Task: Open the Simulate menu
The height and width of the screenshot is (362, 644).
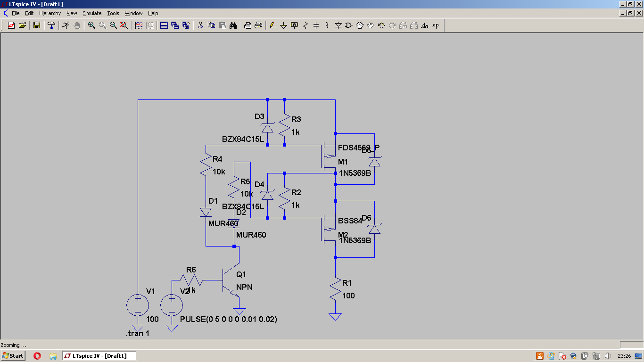Action: pyautogui.click(x=92, y=13)
